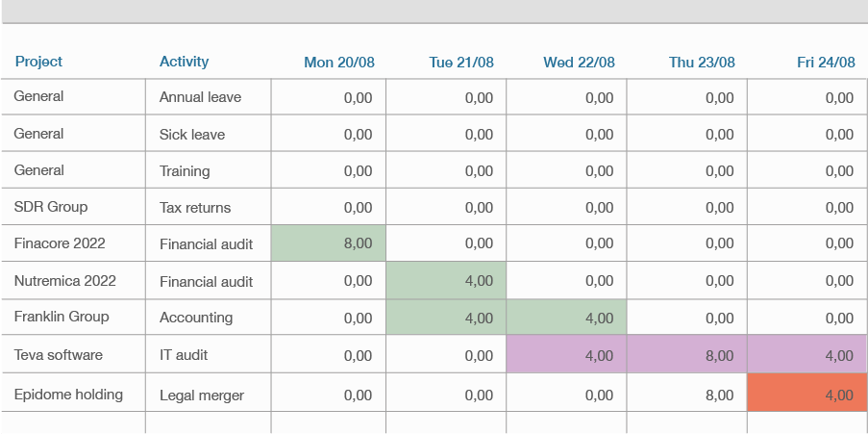Click Nutremica 2022 Thursday 0,00 cell
Screen dimensions: 868x434
(687, 280)
